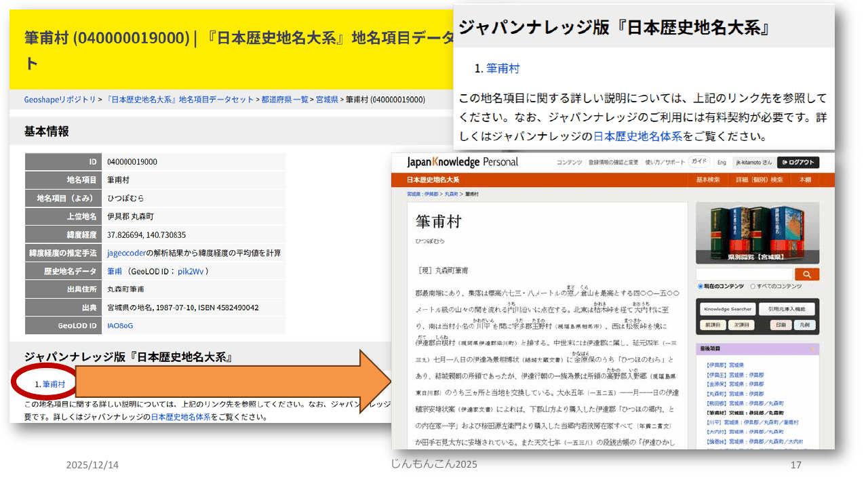This screenshot has height=488, width=868.
Task: Click the 凡例 legend button
Action: (804, 325)
